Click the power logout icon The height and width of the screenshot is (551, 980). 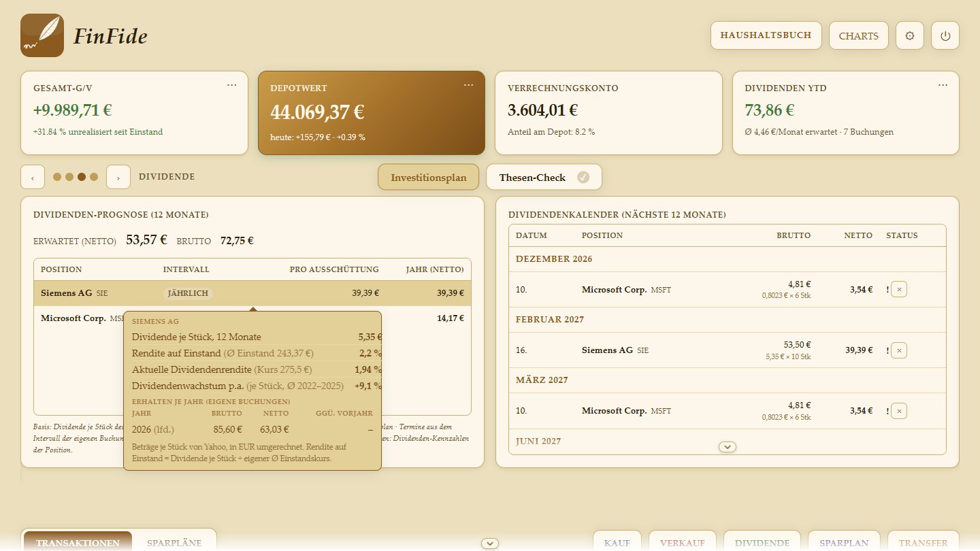[x=945, y=35]
